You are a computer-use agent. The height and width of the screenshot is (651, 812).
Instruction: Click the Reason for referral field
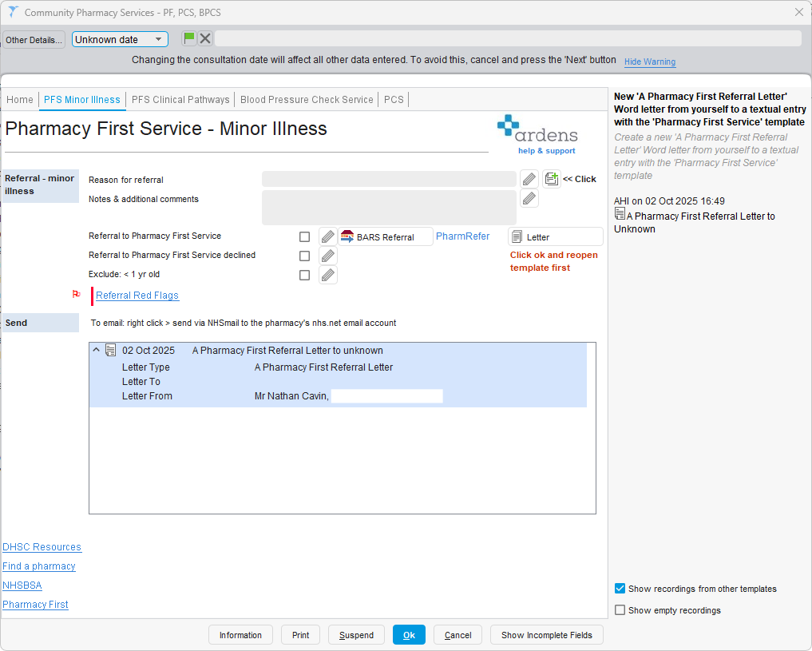[389, 179]
